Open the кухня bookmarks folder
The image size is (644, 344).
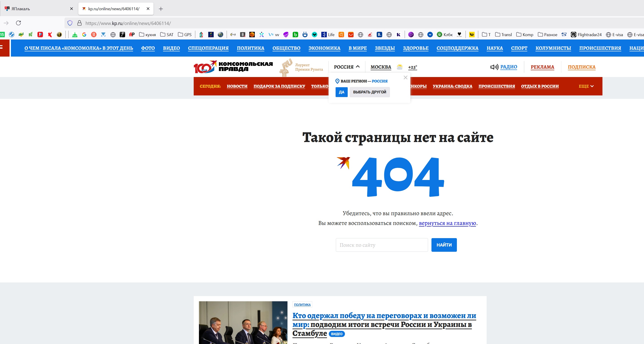148,35
